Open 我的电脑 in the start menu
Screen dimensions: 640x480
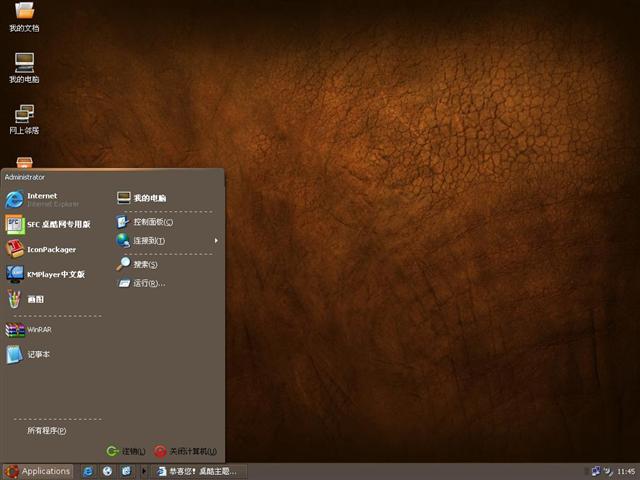pyautogui.click(x=141, y=198)
